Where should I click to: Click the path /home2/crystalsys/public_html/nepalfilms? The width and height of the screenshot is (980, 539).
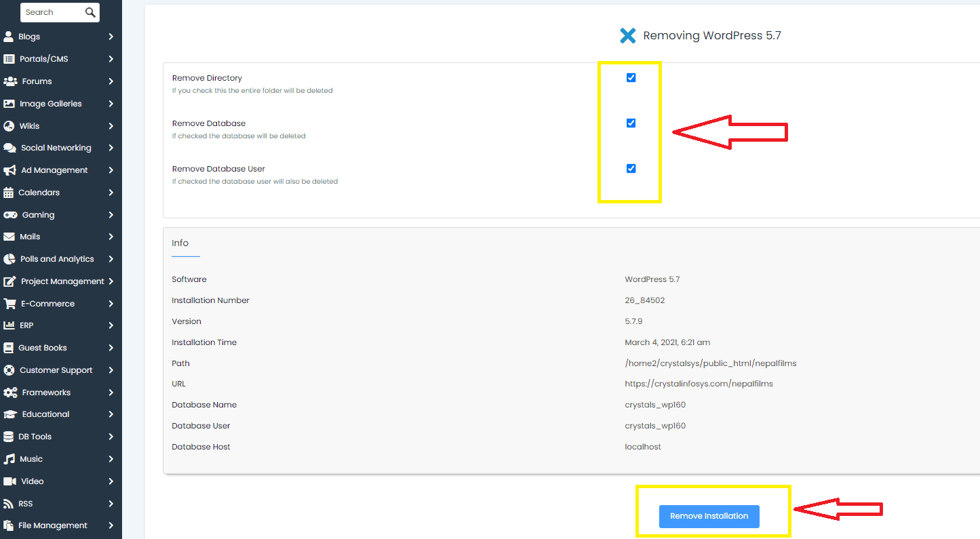(x=711, y=363)
